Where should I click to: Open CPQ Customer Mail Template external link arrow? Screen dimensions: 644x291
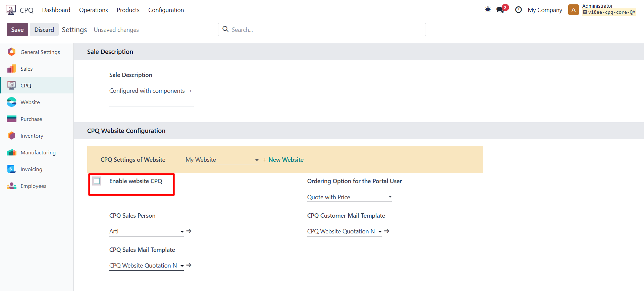[387, 231]
